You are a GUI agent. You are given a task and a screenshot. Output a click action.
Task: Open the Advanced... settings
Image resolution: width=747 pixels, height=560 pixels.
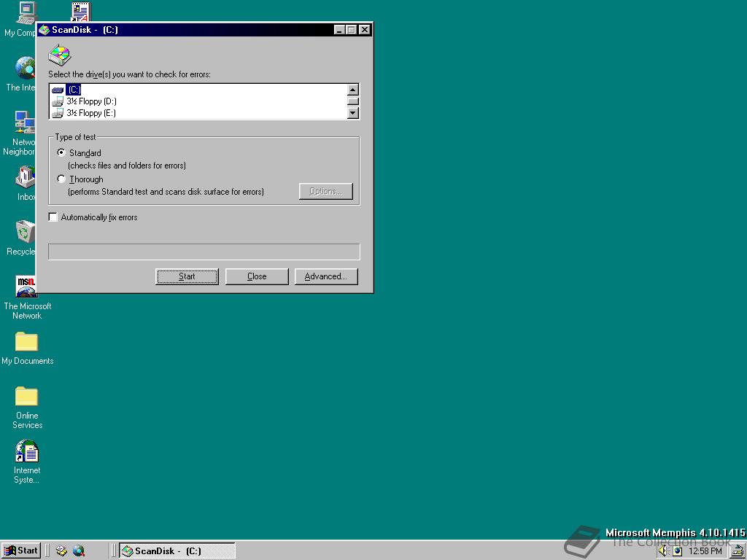pyautogui.click(x=326, y=276)
